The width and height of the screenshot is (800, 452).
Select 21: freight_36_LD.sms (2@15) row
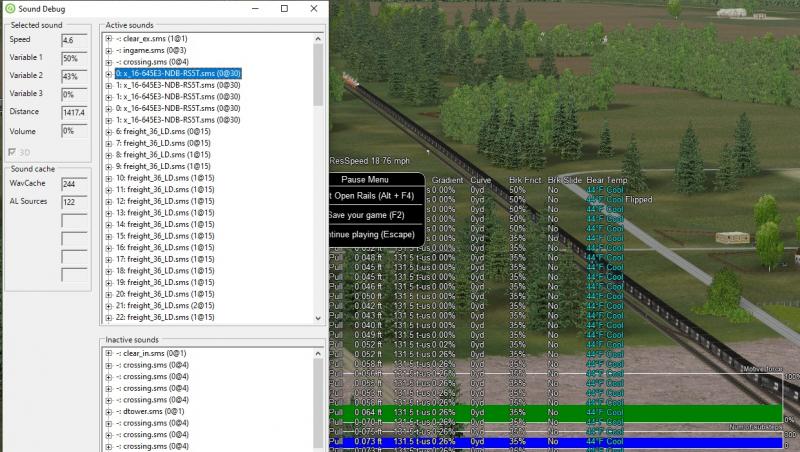coord(165,306)
